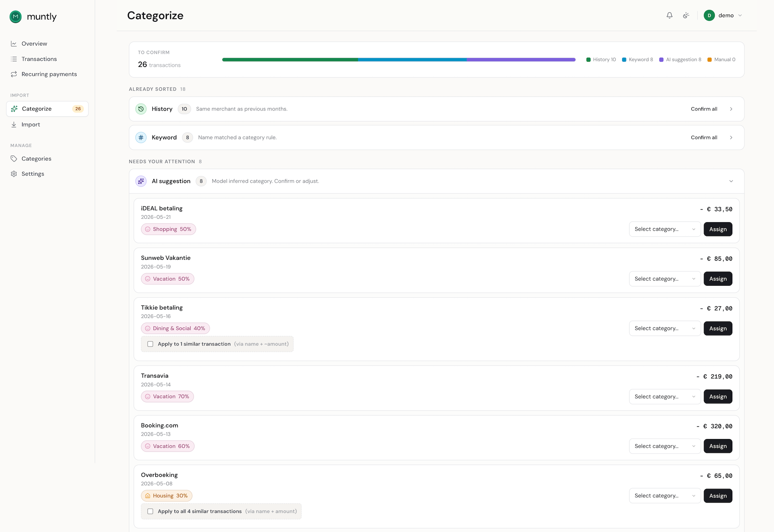Click the Settings gear icon in sidebar

pyautogui.click(x=14, y=174)
